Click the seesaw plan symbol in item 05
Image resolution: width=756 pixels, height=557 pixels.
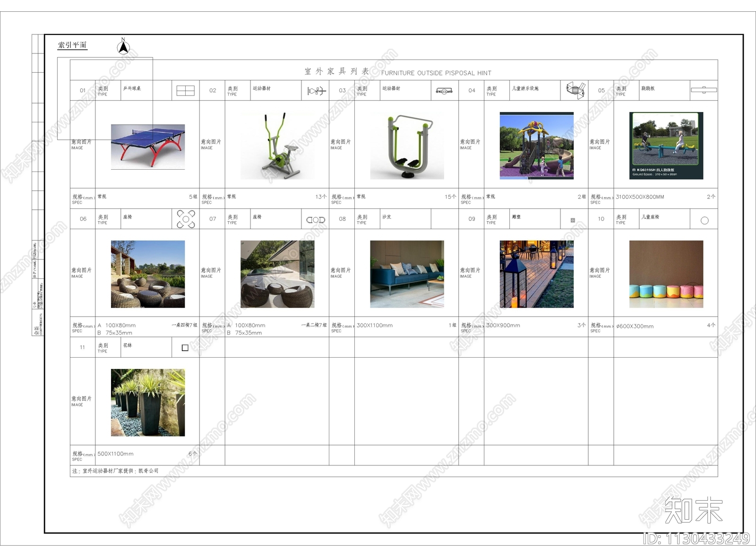click(x=704, y=90)
